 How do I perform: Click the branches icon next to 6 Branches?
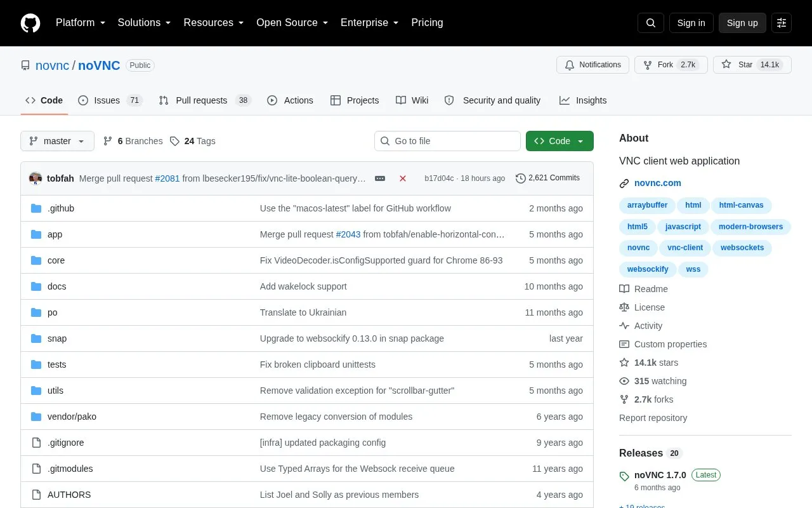[108, 141]
